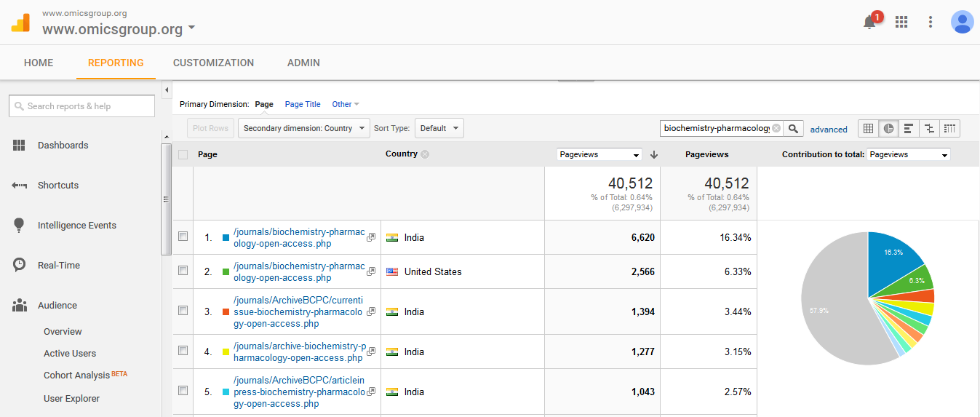Click the Dashboards sidebar icon
This screenshot has height=417, width=980.
point(20,146)
